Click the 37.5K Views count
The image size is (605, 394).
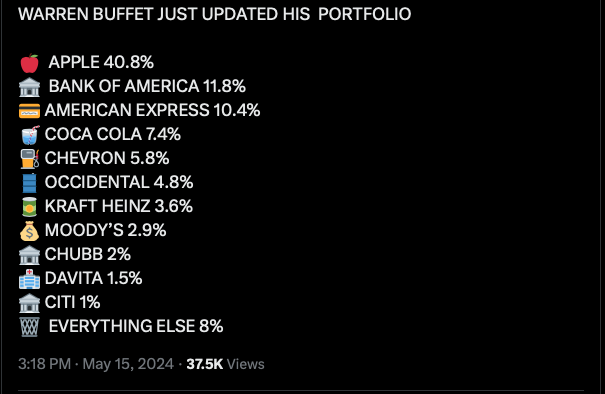tap(225, 364)
